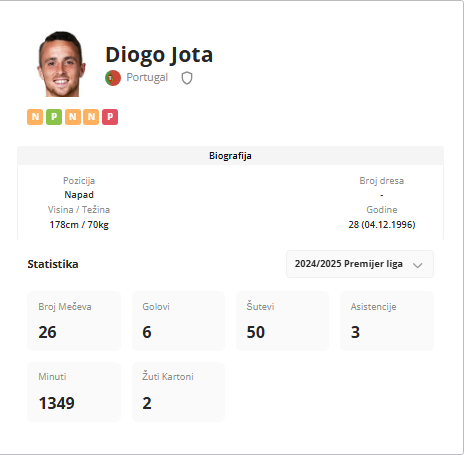
Task: Select the Žuti Kartoni stat card
Action: [178, 392]
